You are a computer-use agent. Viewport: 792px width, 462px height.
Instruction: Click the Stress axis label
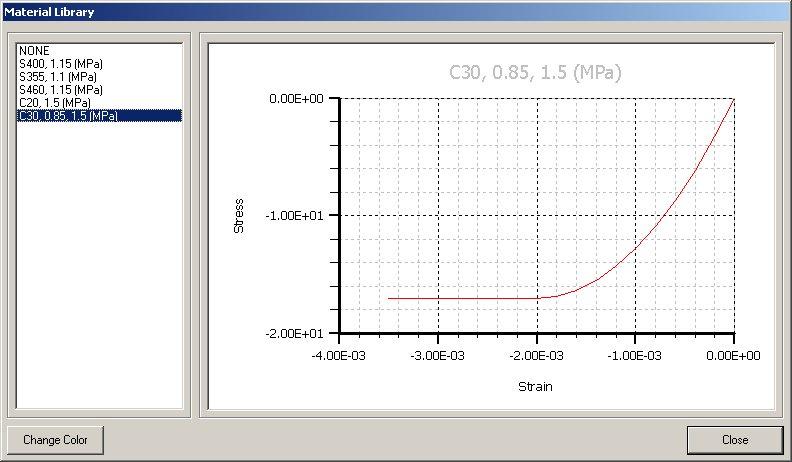238,216
